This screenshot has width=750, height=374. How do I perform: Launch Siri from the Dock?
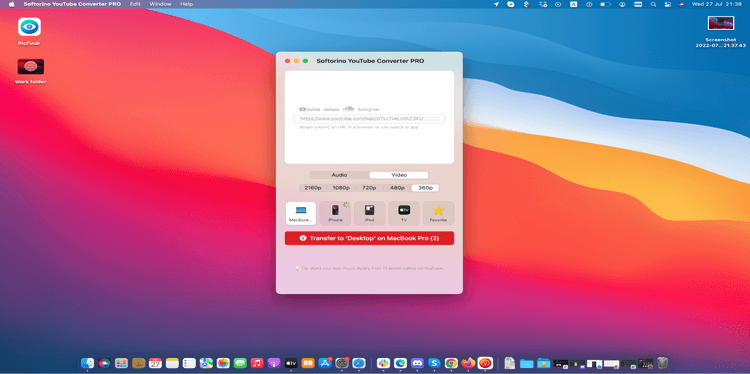point(104,363)
